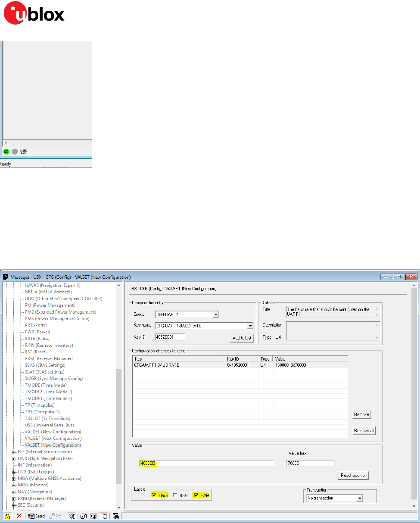Click the Title details text box
This screenshot has height=523, width=420.
click(x=333, y=312)
